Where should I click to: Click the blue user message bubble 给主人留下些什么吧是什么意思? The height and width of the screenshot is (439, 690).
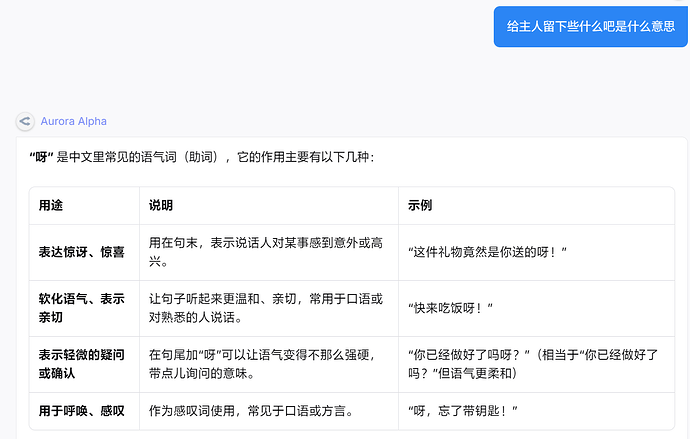click(591, 26)
